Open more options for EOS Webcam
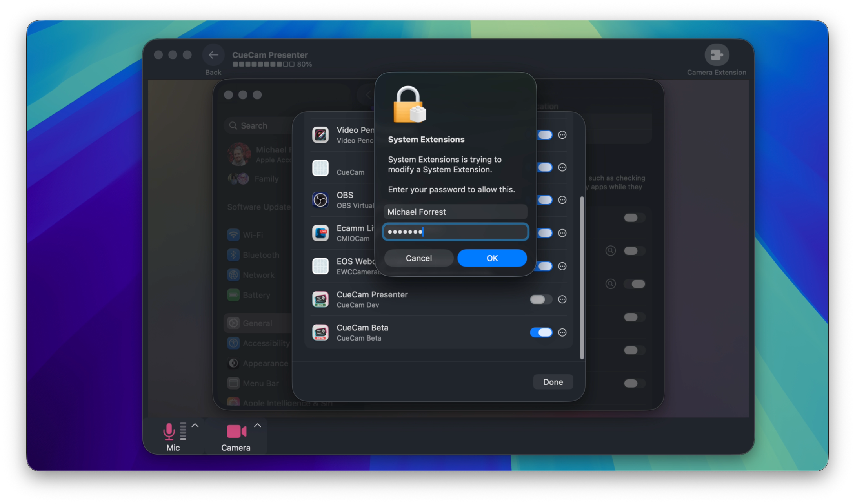The width and height of the screenshot is (855, 504). coord(562,266)
